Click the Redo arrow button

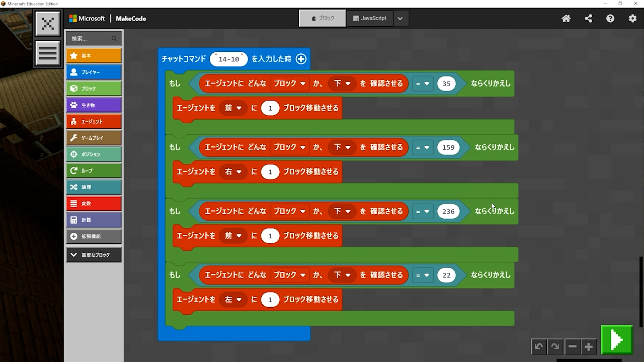click(x=555, y=346)
